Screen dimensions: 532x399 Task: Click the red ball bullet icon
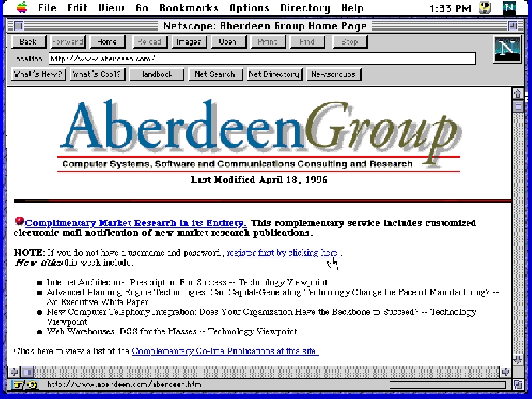(19, 221)
